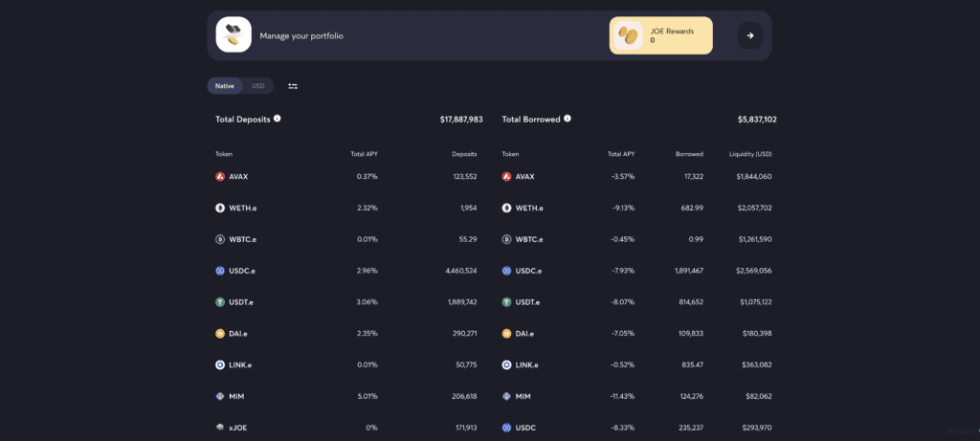Click Manage your portfolio text
This screenshot has height=441, width=980.
pyautogui.click(x=301, y=36)
